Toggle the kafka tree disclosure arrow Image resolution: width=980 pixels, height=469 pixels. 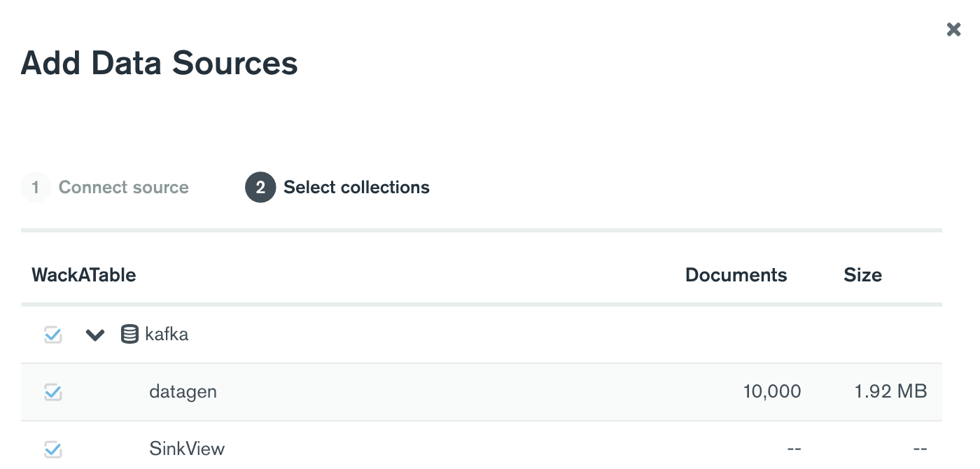tap(95, 334)
